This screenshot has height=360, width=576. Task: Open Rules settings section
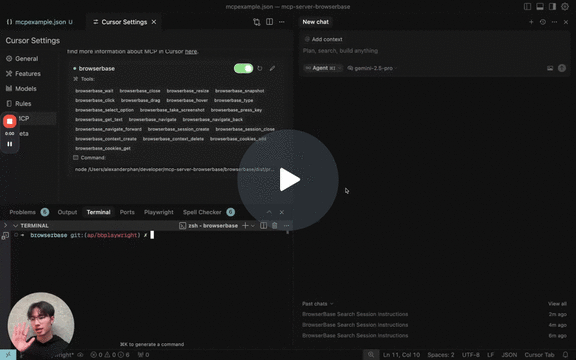(19, 104)
